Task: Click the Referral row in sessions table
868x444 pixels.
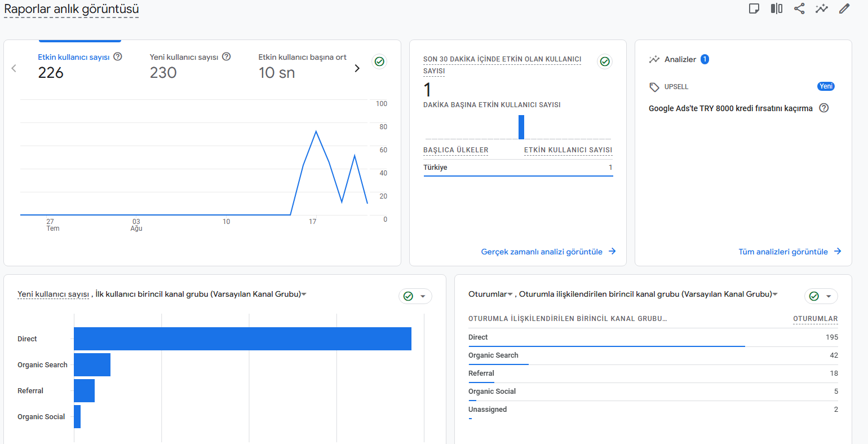Action: tap(653, 373)
